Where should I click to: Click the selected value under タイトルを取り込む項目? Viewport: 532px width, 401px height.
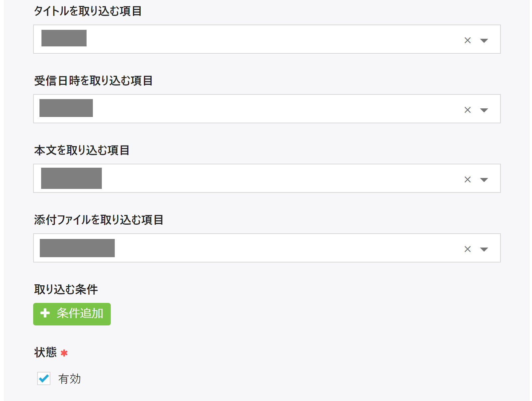[x=64, y=38]
